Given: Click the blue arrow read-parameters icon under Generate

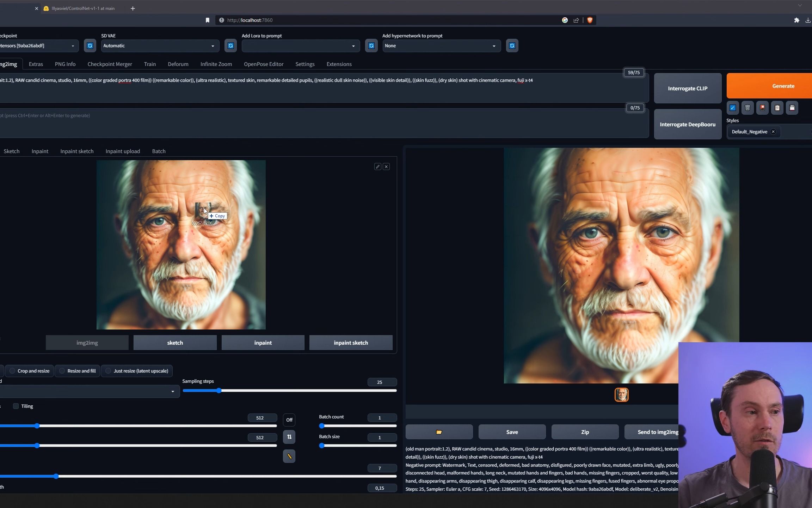Looking at the screenshot, I should [733, 108].
